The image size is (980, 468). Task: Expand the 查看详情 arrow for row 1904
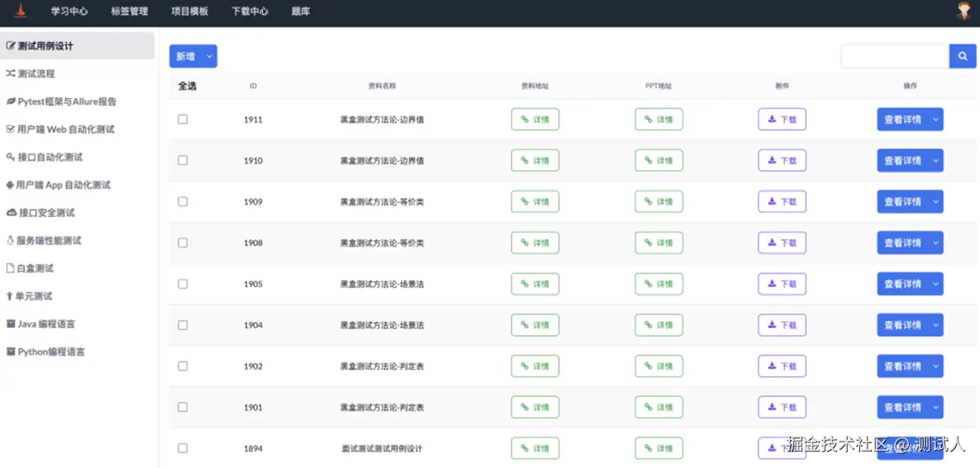[x=935, y=325]
